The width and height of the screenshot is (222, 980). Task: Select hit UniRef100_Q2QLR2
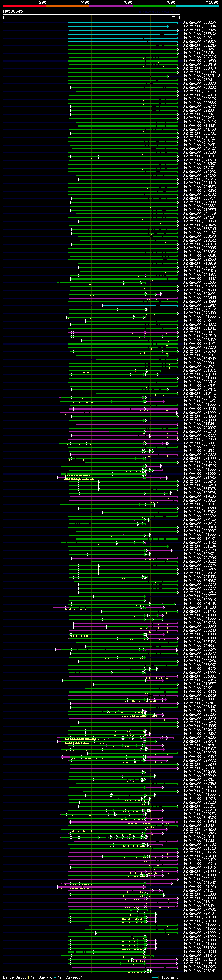point(199,241)
